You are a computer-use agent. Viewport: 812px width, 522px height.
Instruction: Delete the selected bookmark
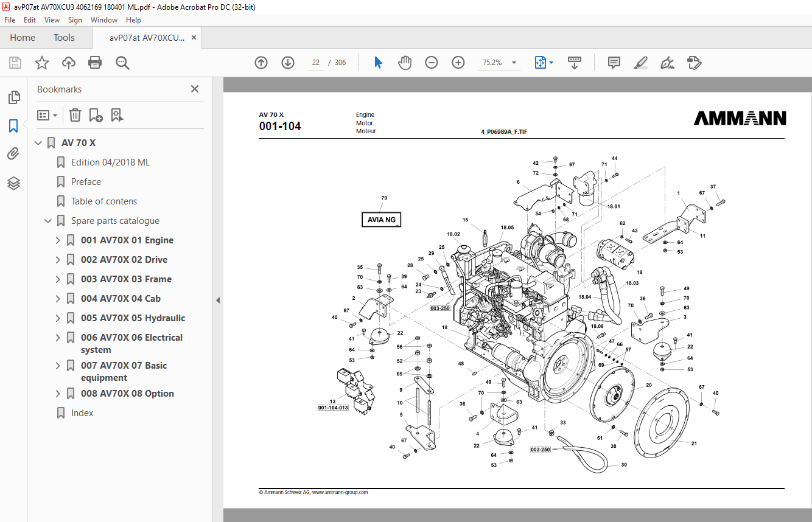tap(75, 115)
